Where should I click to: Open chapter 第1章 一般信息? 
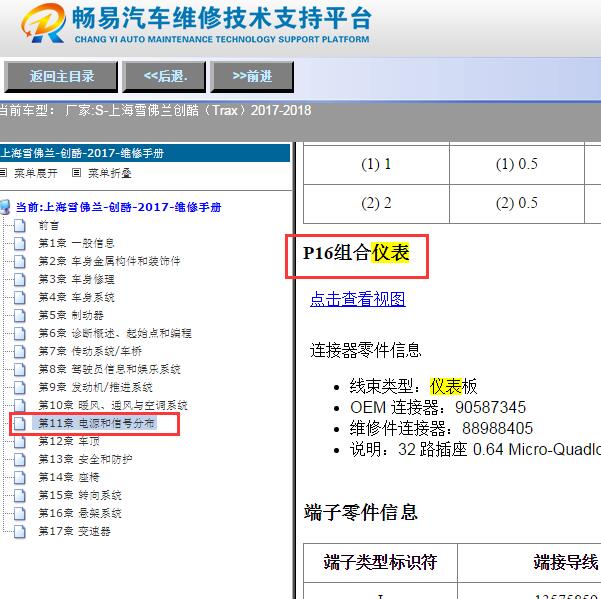click(x=76, y=243)
